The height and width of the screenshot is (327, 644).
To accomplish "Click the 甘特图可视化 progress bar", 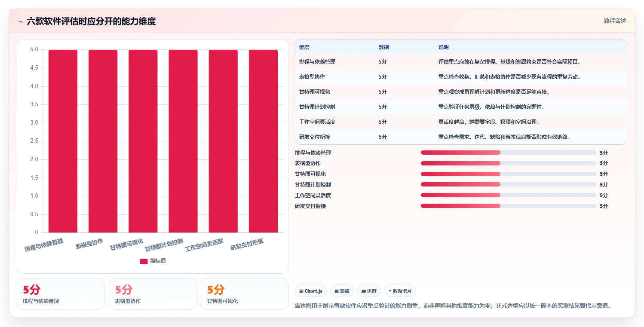I will [x=509, y=174].
